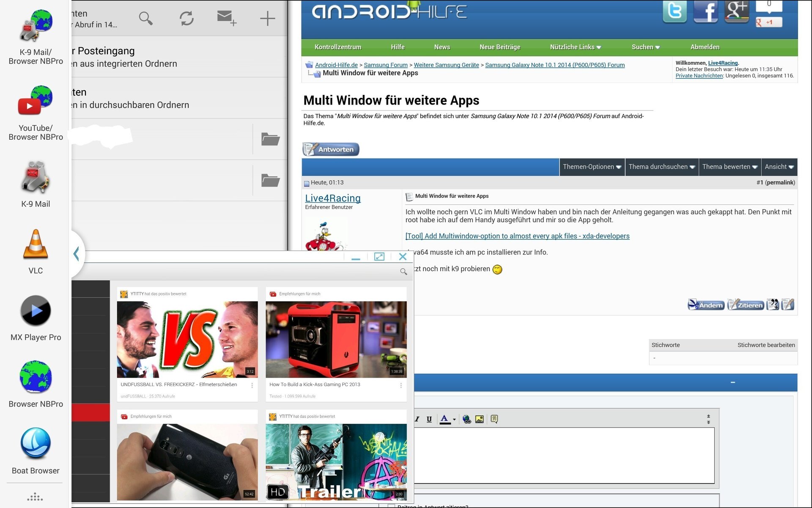Open the tray edit dots at bottom
This screenshot has width=812, height=508.
[x=35, y=497]
